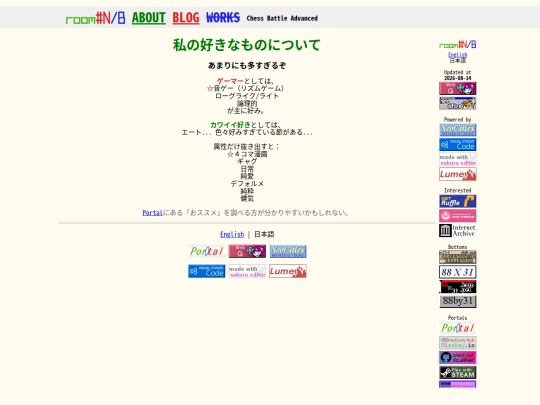Switch to English in the sidebar
This screenshot has width=540, height=405.
coord(457,54)
